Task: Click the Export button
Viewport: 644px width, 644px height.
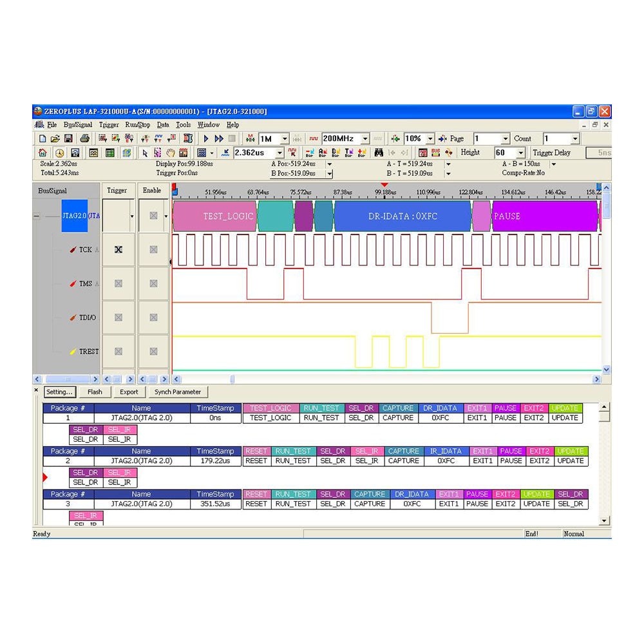Action: (x=129, y=392)
